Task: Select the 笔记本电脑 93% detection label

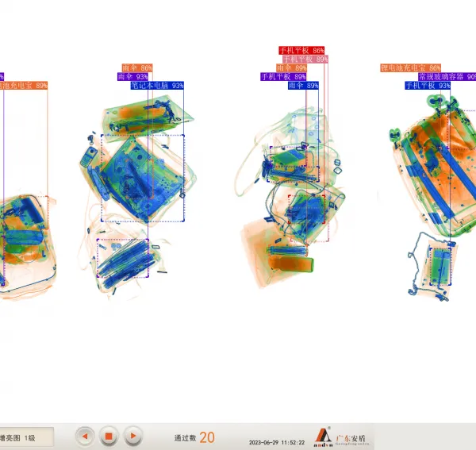Action: coord(157,86)
